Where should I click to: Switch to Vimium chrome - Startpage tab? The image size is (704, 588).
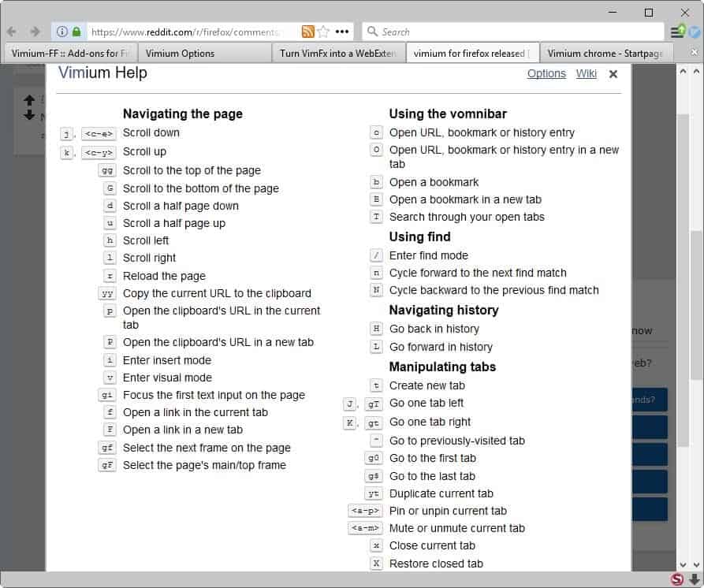[x=605, y=53]
